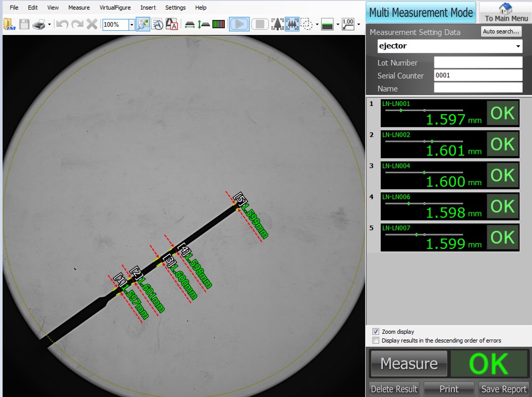This screenshot has height=397, width=532.
Task: Open the VirtualFigure menu
Action: coord(115,8)
